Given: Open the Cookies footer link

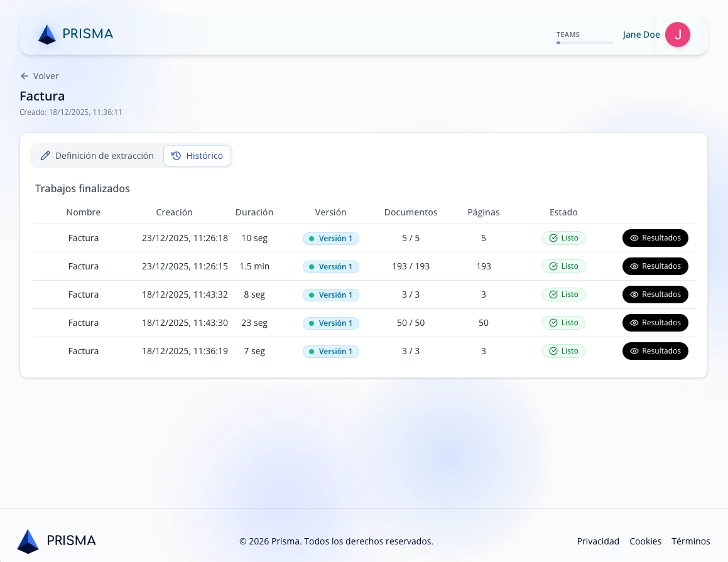Looking at the screenshot, I should click(x=645, y=541).
